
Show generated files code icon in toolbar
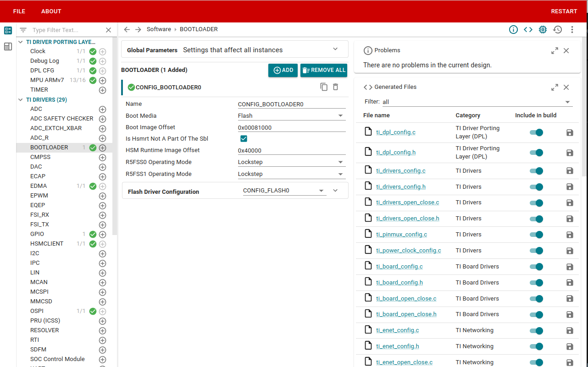coord(528,30)
